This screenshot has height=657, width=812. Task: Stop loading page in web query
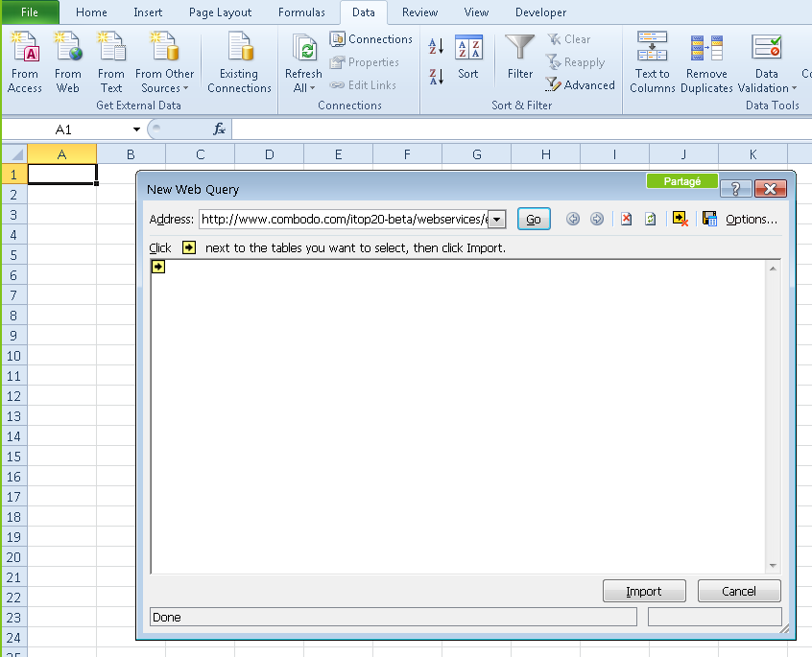pos(626,219)
